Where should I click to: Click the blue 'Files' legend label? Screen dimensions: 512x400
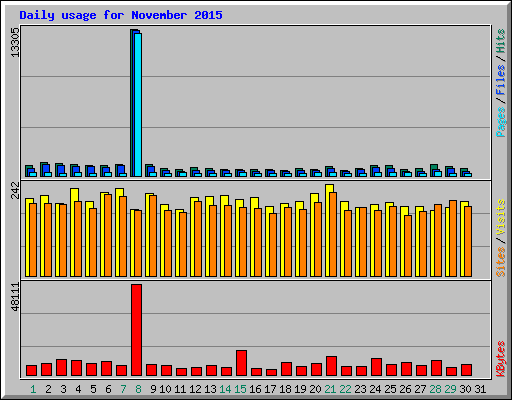tap(500, 80)
